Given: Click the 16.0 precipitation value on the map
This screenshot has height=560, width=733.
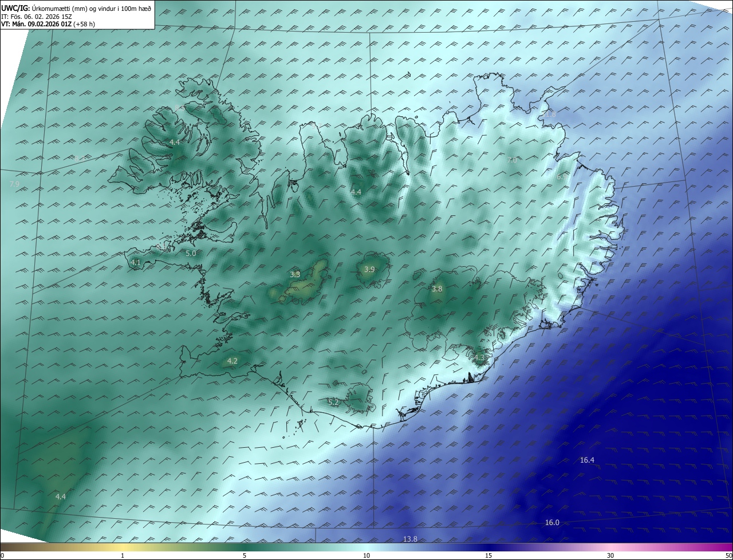Looking at the screenshot, I should point(552,522).
